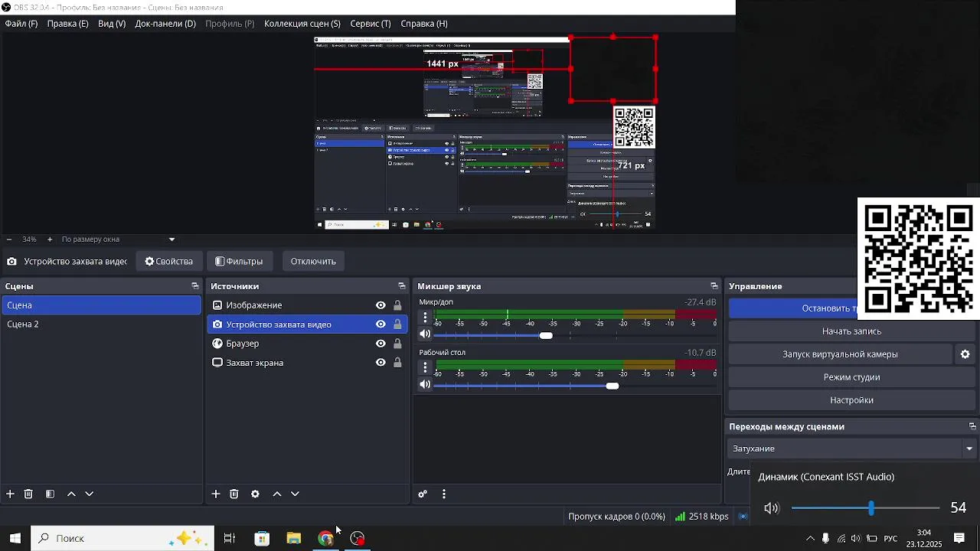Click the Фильтры button

point(239,262)
